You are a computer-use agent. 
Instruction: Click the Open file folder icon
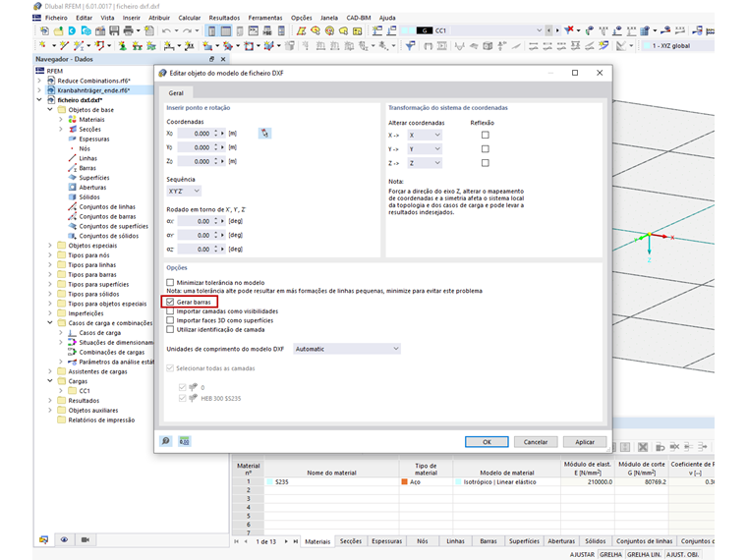pyautogui.click(x=58, y=31)
